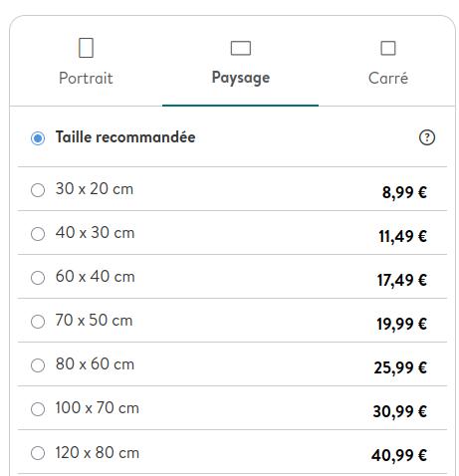The width and height of the screenshot is (459, 476).
Task: Click the portrait orientation rectangle icon
Action: coord(86,48)
